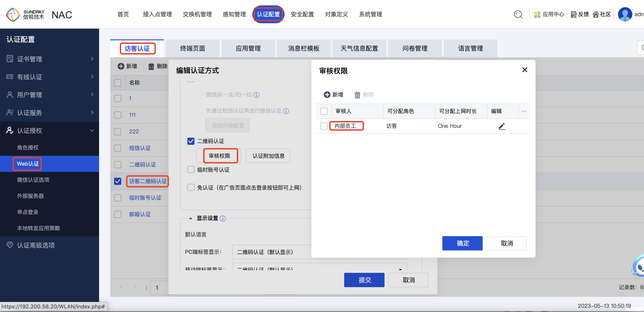Check the select-all checkbox in 审核权限 table
This screenshot has height=312, width=644.
pos(324,111)
